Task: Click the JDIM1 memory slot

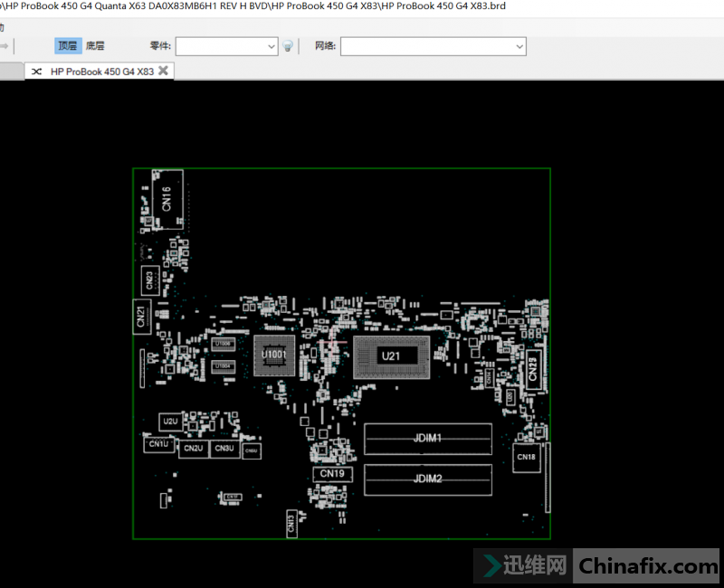Action: (427, 439)
